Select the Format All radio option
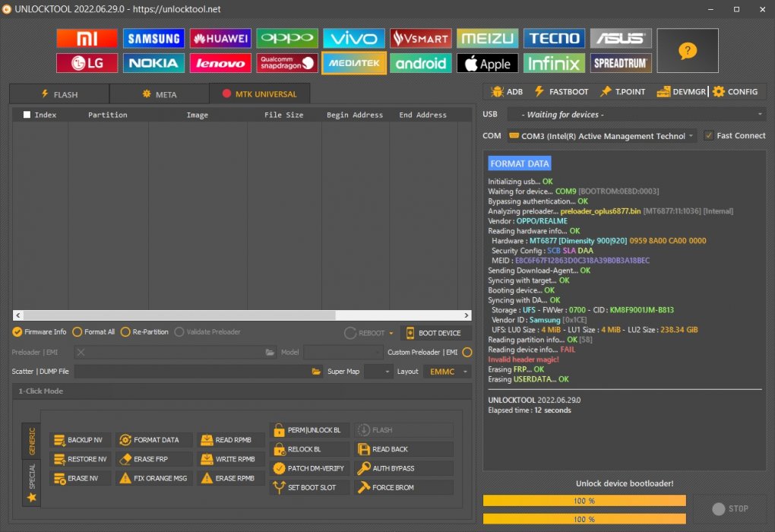Viewport: 775px width, 532px height. [93, 332]
